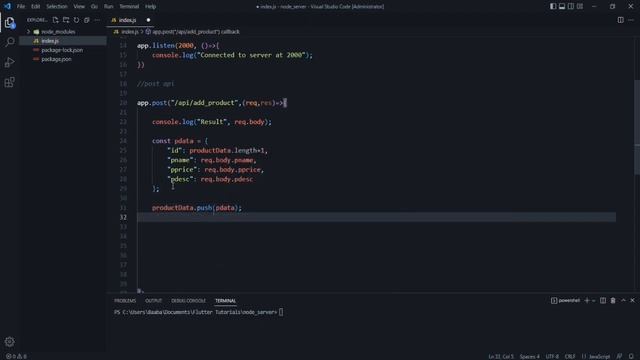Change line endings via CRLF status item
Image resolution: width=640 pixels, height=360 pixels.
click(570, 356)
